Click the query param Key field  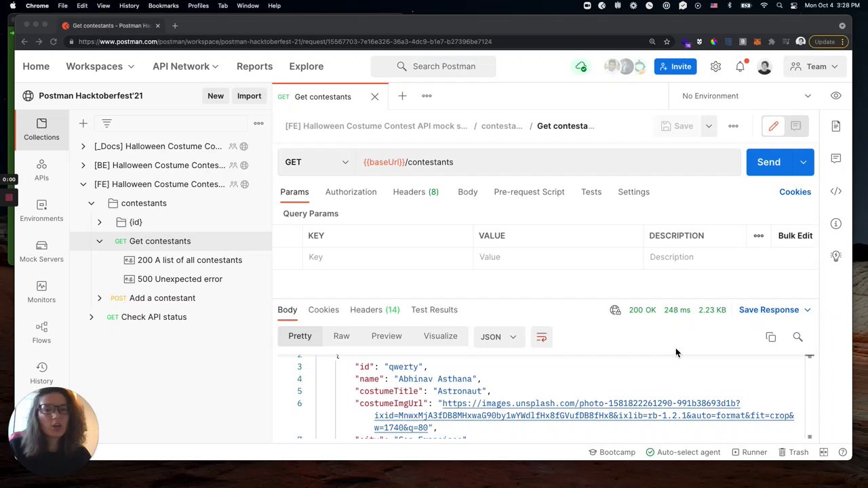point(388,257)
